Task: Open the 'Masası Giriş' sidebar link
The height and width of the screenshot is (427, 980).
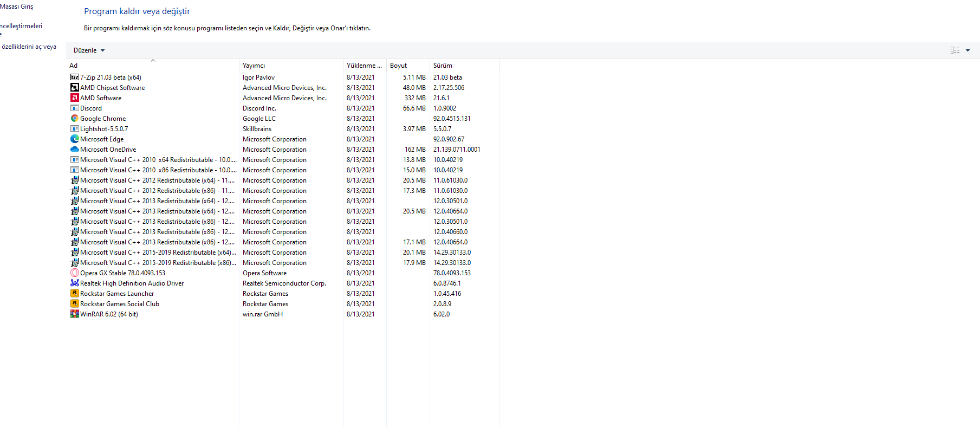Action: [x=16, y=7]
